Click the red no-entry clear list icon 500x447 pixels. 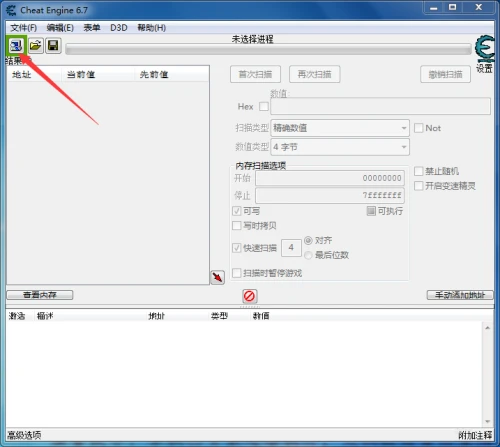(x=249, y=296)
